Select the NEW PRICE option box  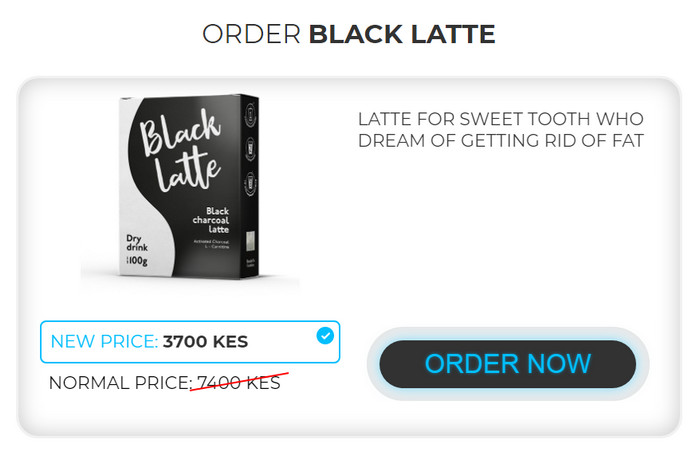point(190,342)
